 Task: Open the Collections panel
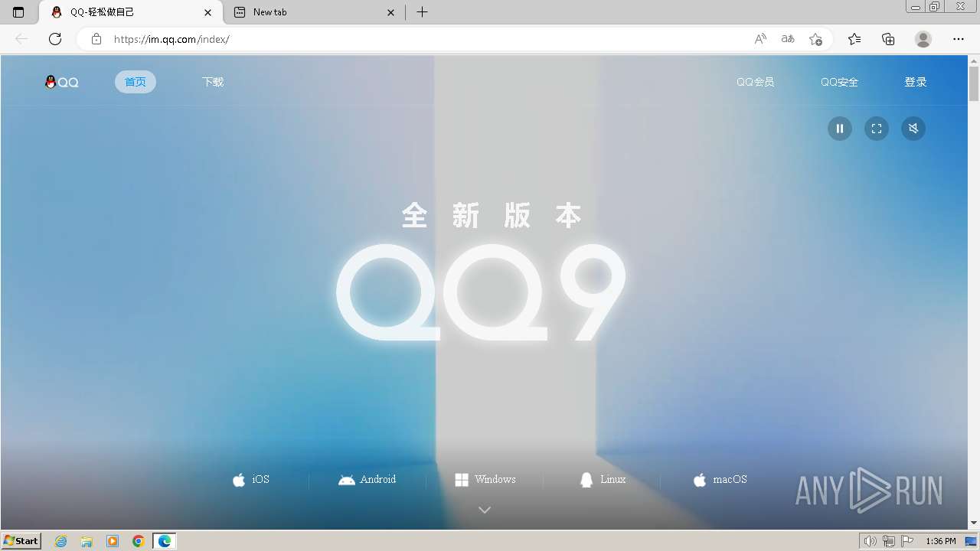tap(888, 39)
